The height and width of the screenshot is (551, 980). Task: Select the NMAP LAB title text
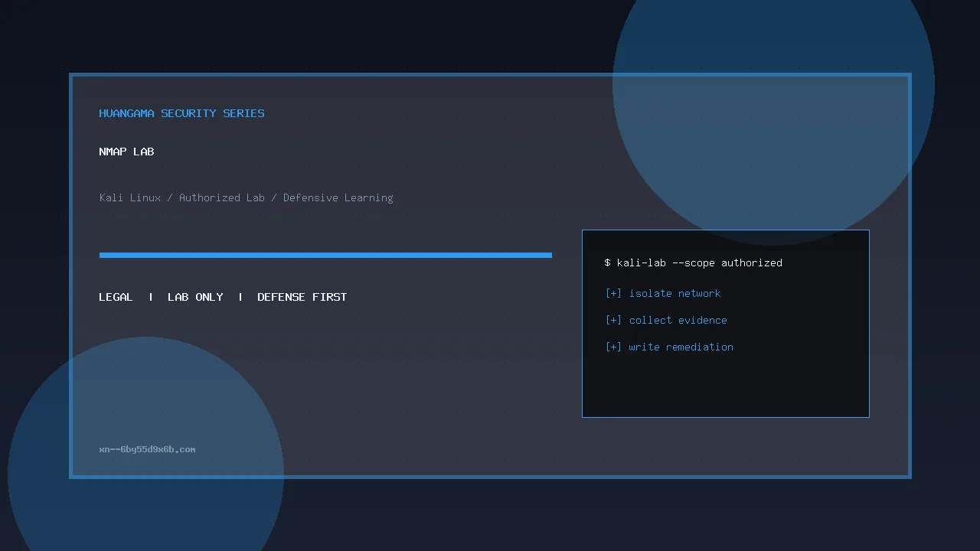[126, 152]
